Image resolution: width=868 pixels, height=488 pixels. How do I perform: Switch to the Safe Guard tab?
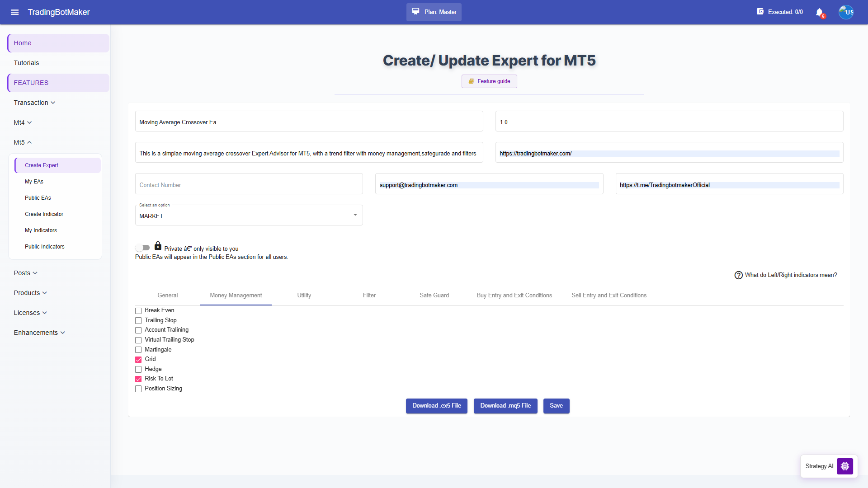[x=434, y=296]
